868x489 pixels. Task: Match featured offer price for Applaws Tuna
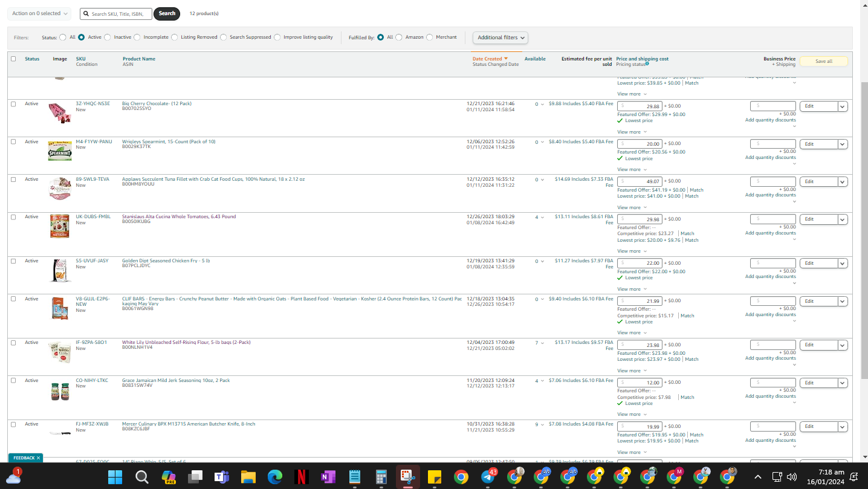(x=697, y=190)
